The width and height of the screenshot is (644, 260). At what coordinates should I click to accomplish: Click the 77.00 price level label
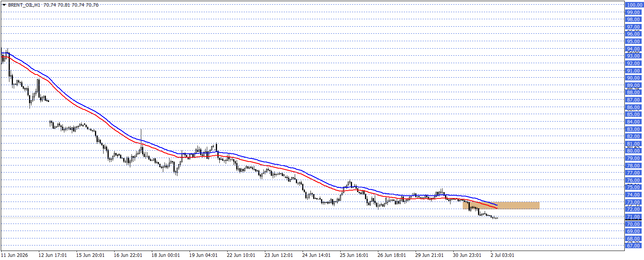point(633,173)
